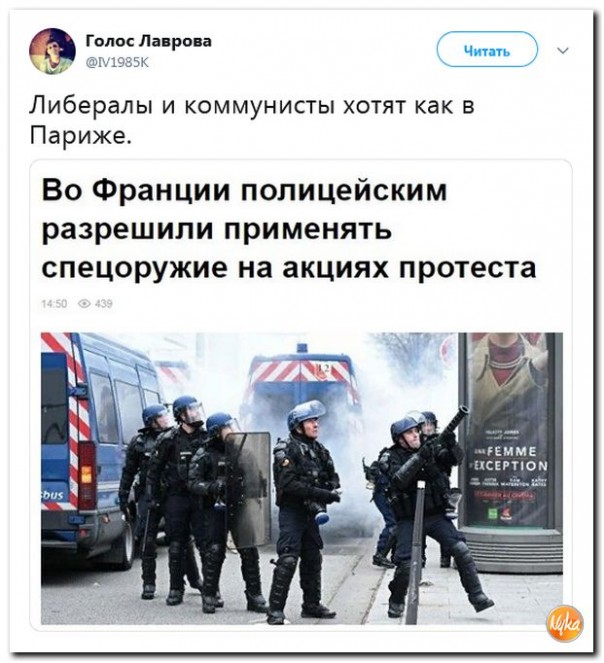Screen dimensions: 604x663
Task: Open the display name Голос Лаврова
Action: pyautogui.click(x=149, y=41)
